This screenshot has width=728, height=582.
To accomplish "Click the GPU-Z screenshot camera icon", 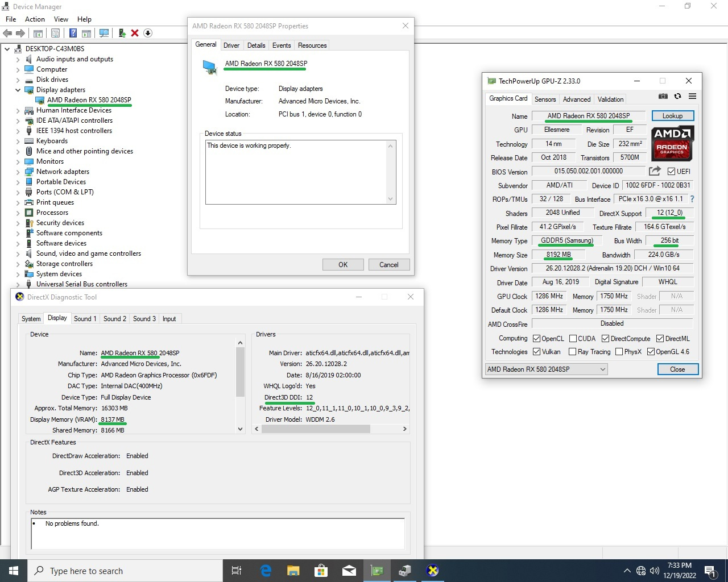I will [663, 97].
